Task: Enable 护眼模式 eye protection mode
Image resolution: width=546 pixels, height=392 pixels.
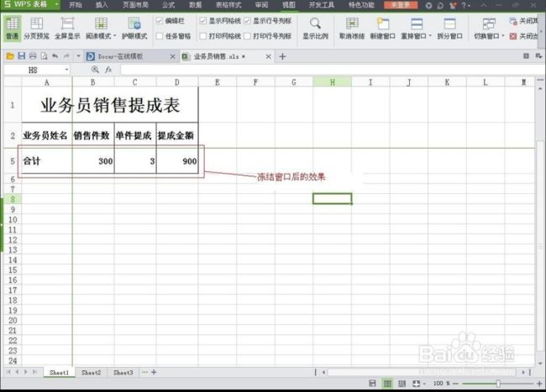Action: (x=134, y=28)
